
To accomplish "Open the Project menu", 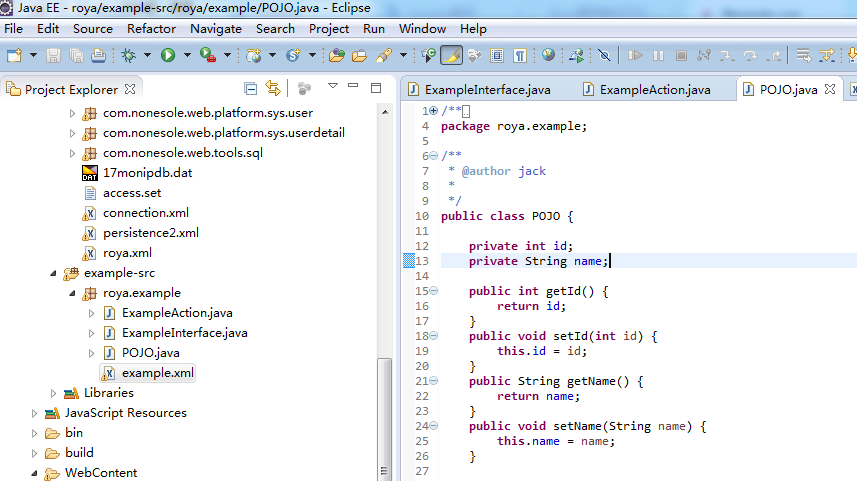I will (x=328, y=29).
